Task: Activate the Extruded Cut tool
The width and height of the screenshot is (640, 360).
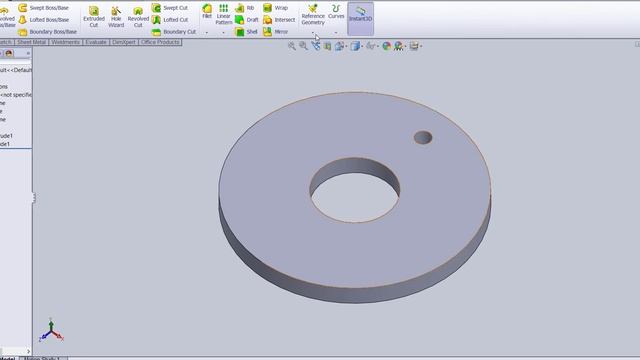Action: (94, 17)
